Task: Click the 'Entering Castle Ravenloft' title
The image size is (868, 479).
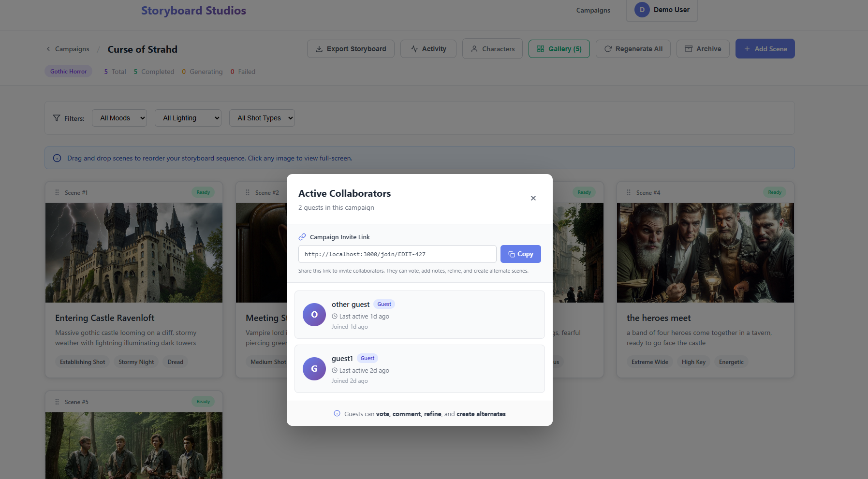Action: tap(105, 318)
